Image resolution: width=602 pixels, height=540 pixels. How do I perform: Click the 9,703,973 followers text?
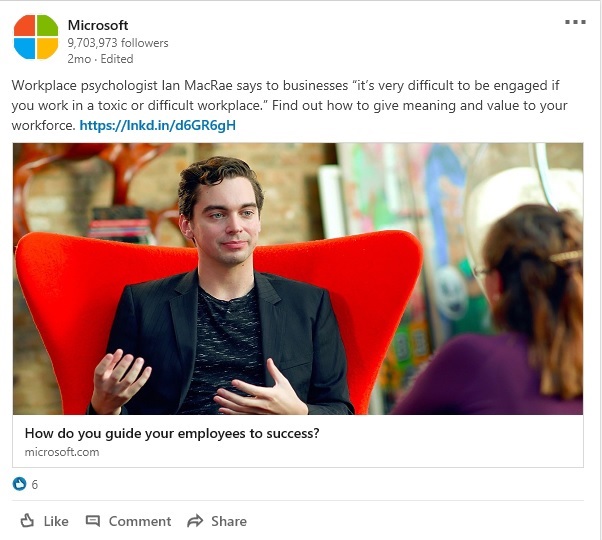coord(118,43)
